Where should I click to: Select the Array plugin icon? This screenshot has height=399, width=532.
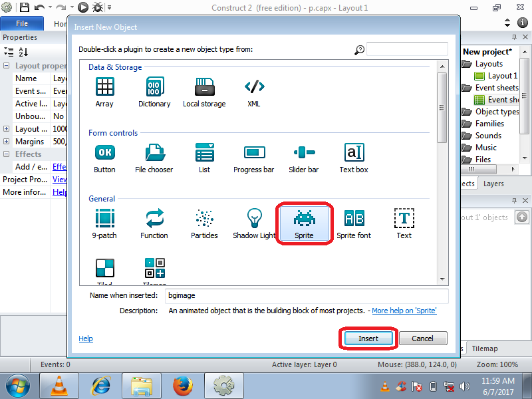click(104, 86)
